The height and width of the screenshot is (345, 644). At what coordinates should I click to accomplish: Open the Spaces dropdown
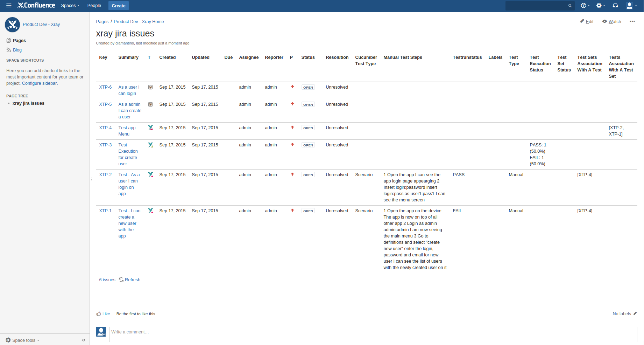pos(70,6)
